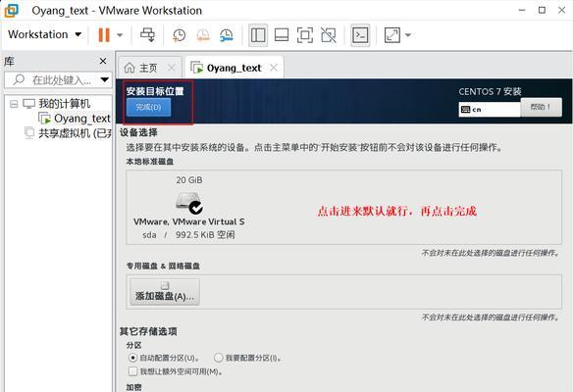Click the 完成(D) done button
The height and width of the screenshot is (392, 573).
point(148,107)
